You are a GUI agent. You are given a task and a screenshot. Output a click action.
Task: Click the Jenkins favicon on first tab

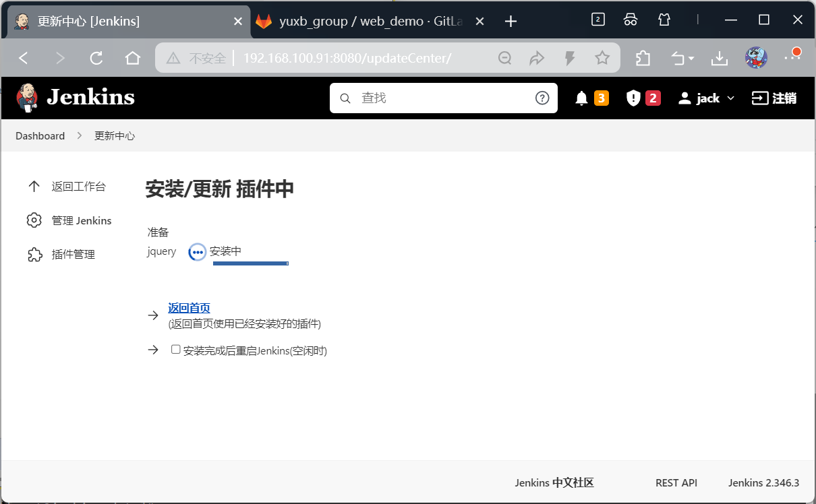click(22, 22)
